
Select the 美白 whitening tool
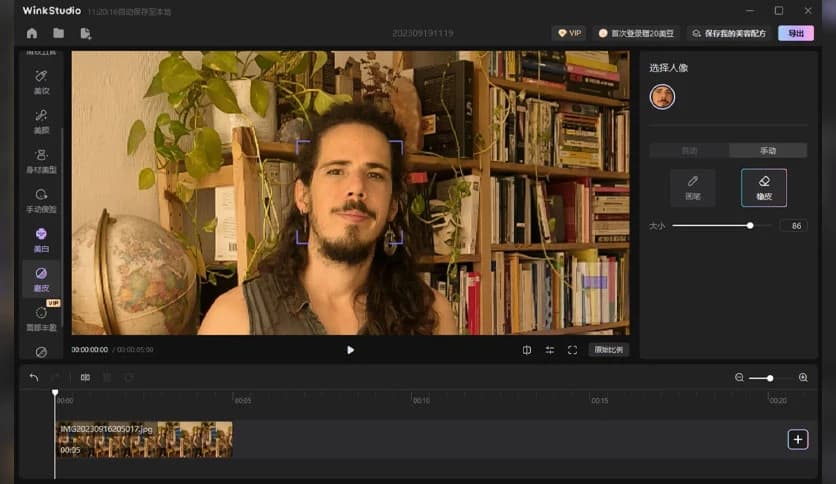tap(41, 239)
